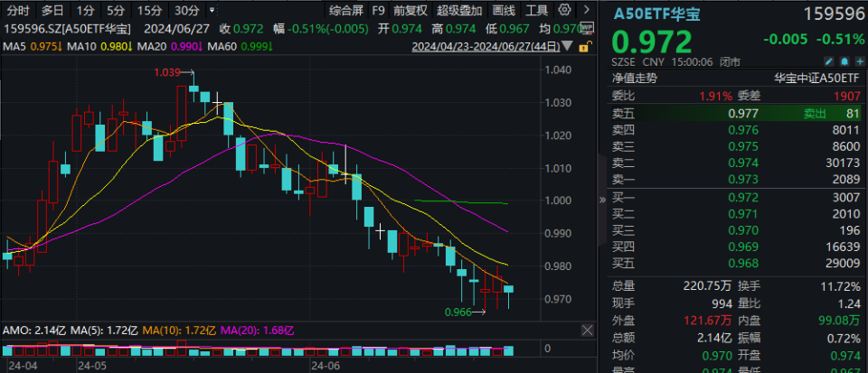Click stock code title 159596.SZ[A50ETF华宝]
The height and width of the screenshot is (373, 868).
[69, 29]
